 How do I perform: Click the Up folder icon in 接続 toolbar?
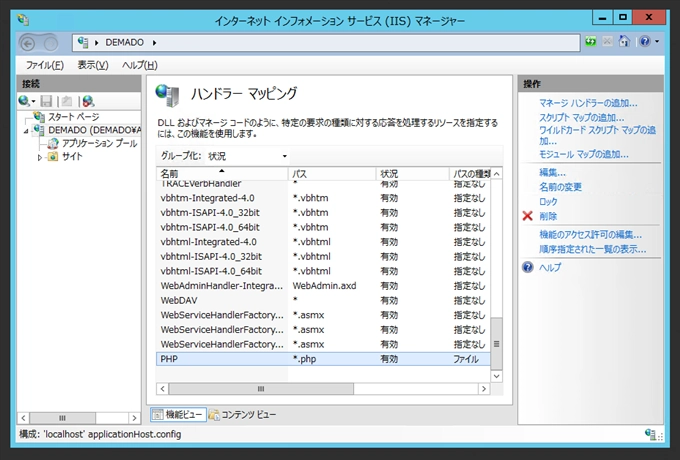[67, 101]
